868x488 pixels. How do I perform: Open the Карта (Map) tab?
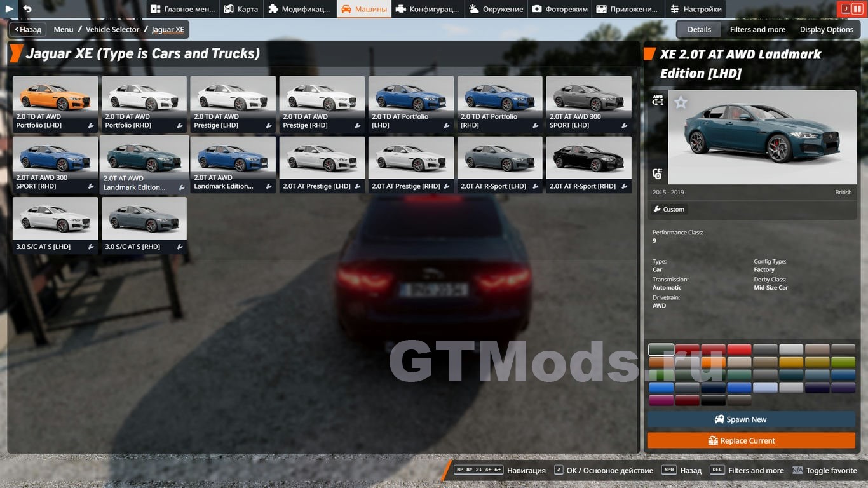[241, 9]
